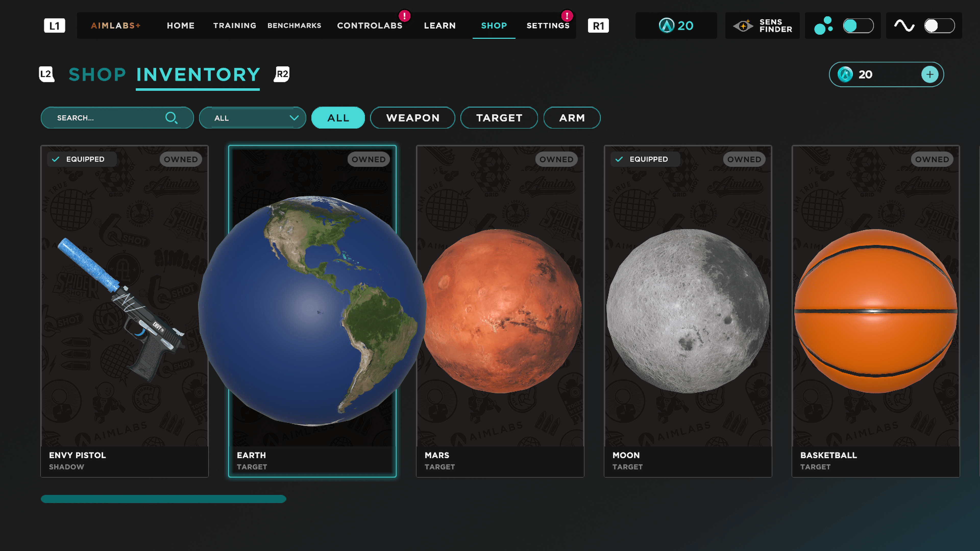Click the L1 bumper icon
Screen dimensions: 980x551
tap(54, 26)
